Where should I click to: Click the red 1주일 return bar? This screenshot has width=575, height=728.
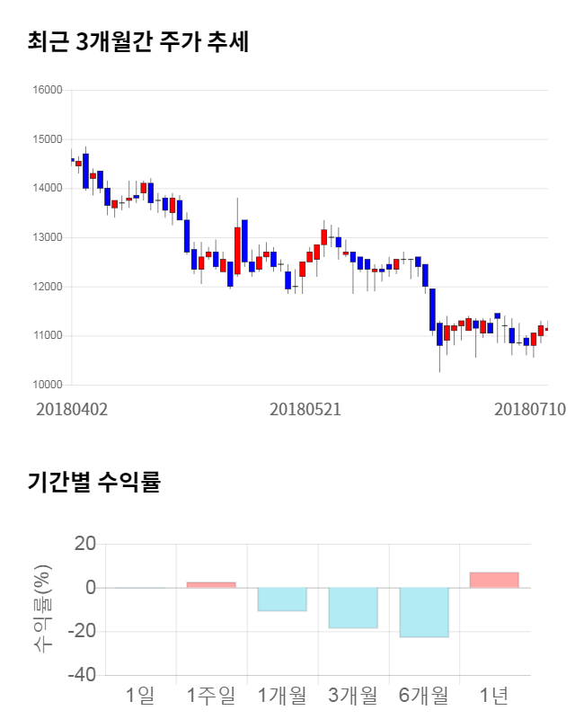[x=211, y=585]
